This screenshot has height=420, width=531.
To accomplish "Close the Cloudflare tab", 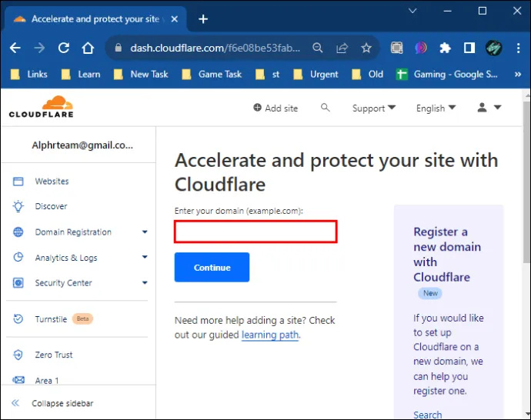I will click(x=175, y=19).
